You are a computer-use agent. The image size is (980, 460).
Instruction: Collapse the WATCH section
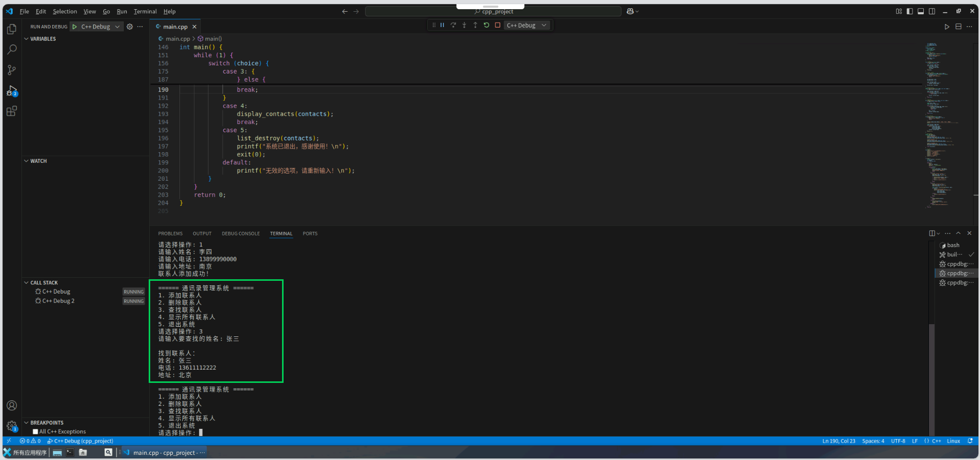(x=38, y=161)
